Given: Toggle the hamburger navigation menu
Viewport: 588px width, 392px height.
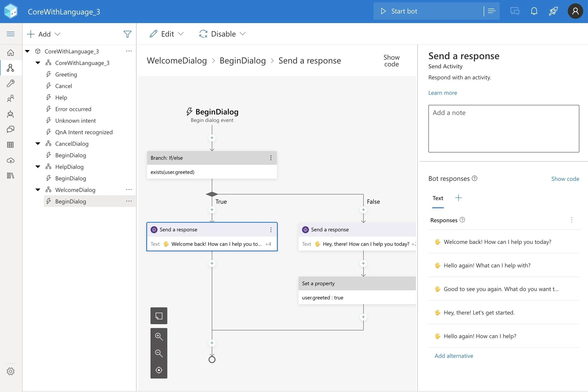Looking at the screenshot, I should coord(11,34).
